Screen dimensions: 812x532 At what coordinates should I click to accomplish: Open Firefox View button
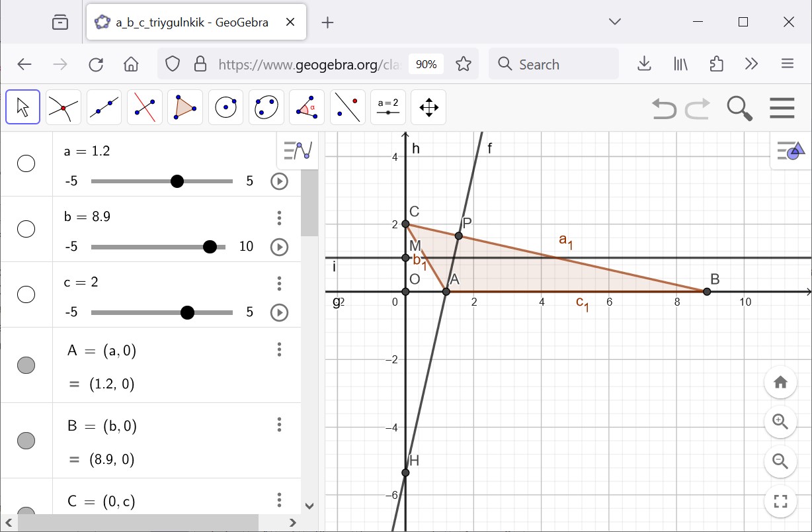(x=60, y=22)
